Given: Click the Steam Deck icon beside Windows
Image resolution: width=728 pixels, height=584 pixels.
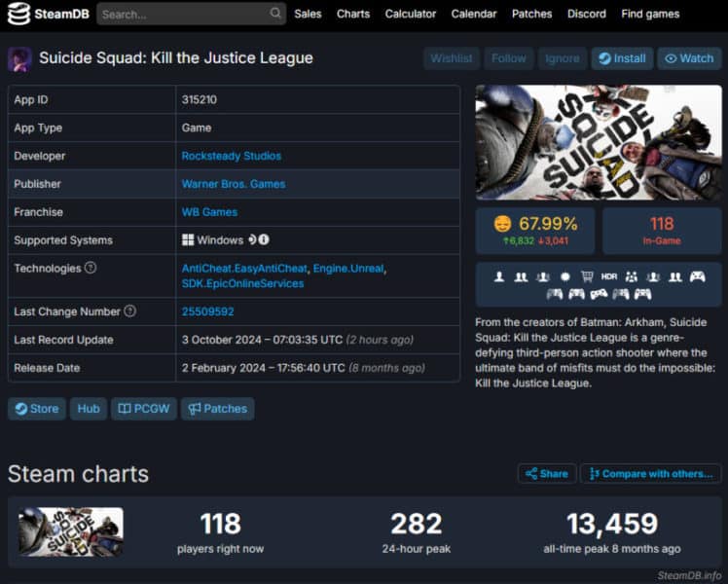Looking at the screenshot, I should point(252,239).
